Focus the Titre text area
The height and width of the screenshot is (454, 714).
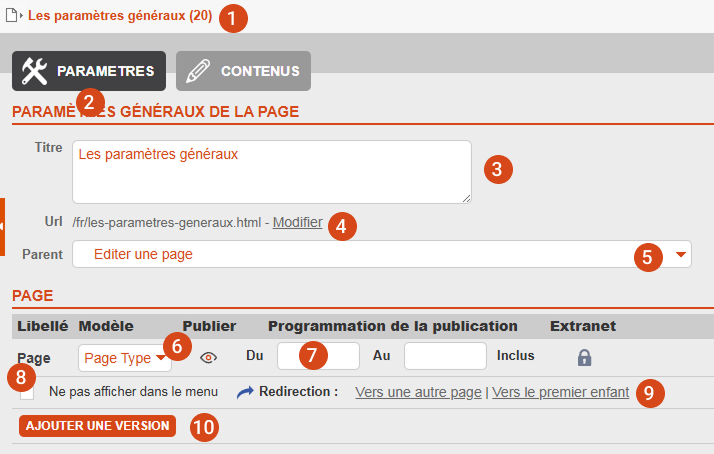(271, 172)
